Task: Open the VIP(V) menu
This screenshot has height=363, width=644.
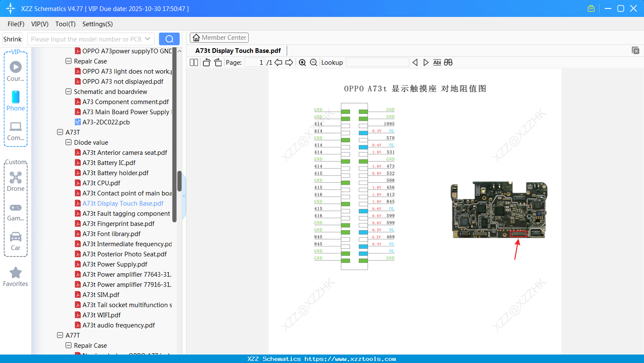Action: click(x=40, y=24)
